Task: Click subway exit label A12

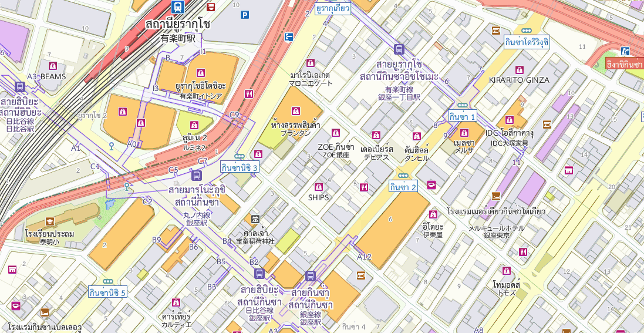Action: 364,257
